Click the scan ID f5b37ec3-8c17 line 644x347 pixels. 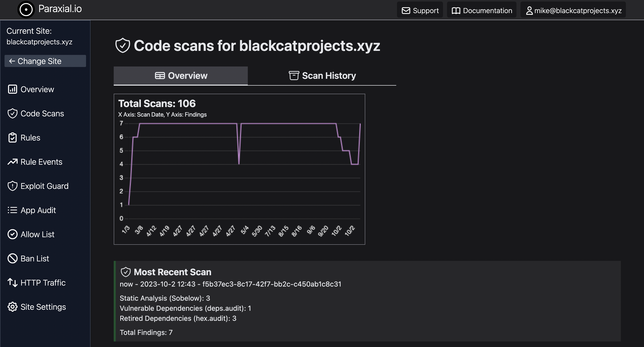tap(230, 284)
